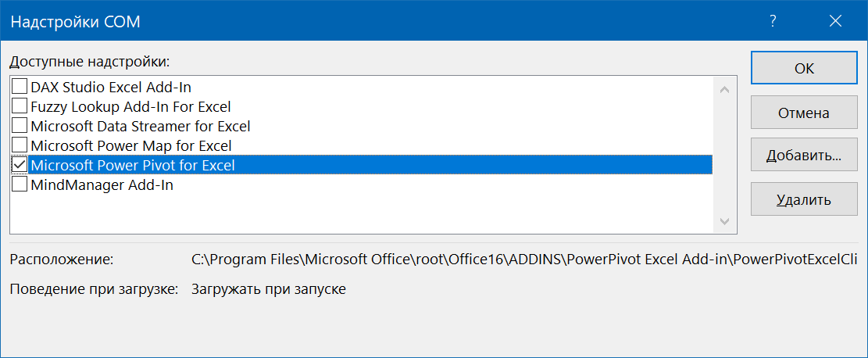Check Fuzzy Lookup Add-In For Excel
Image resolution: width=868 pixels, height=358 pixels.
pyautogui.click(x=20, y=106)
